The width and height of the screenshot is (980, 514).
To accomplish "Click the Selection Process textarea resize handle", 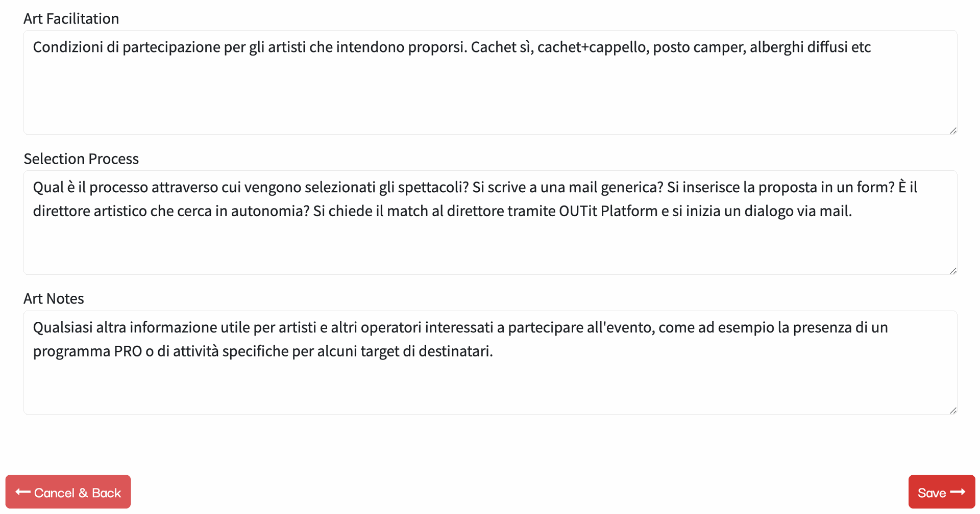I will pyautogui.click(x=953, y=271).
